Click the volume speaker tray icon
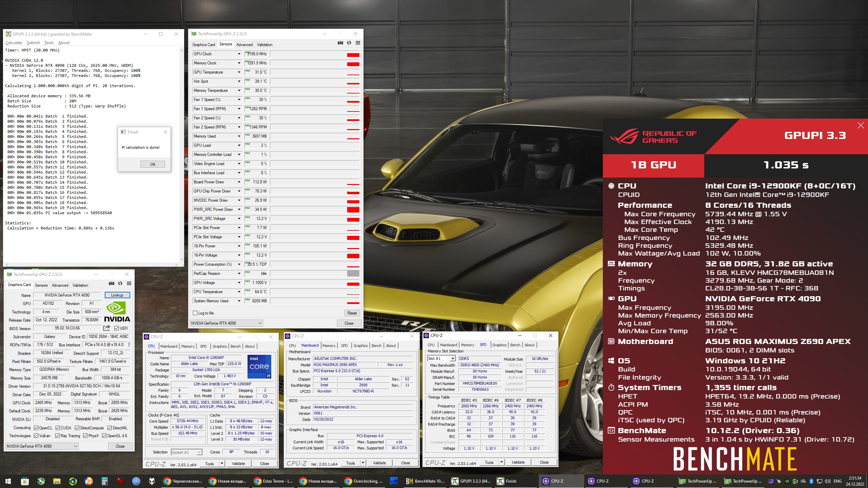 click(x=828, y=481)
